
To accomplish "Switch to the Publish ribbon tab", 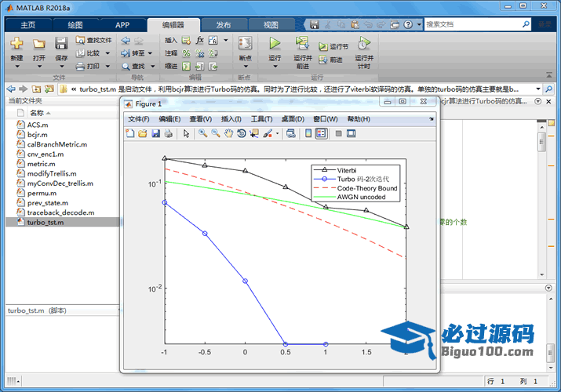I will pyautogui.click(x=224, y=25).
